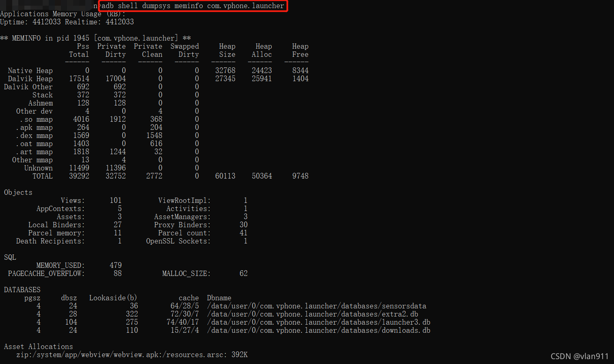
Task: Select the 'Stack' row label
Action: [x=43, y=95]
